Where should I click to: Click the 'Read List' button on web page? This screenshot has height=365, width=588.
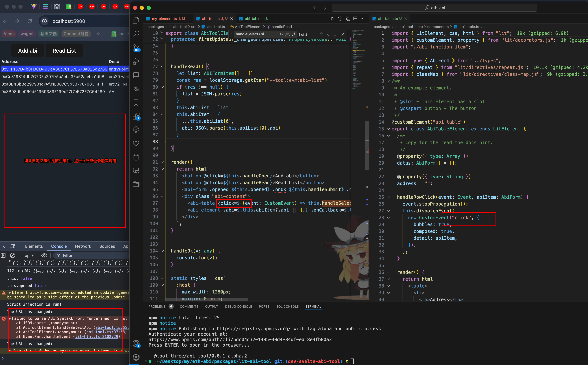pyautogui.click(x=64, y=51)
